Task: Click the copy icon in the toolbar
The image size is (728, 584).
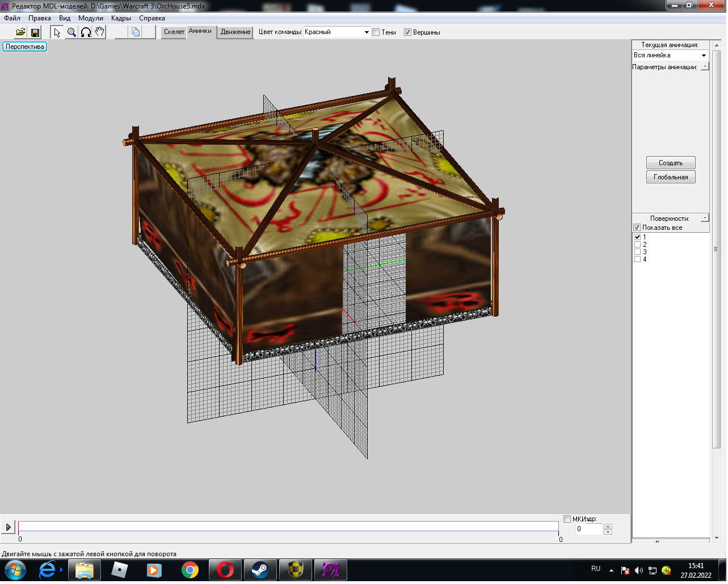Action: [x=135, y=32]
